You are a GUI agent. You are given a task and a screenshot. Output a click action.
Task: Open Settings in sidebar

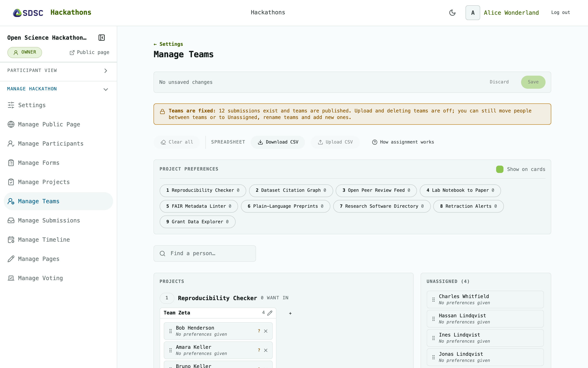[58, 105]
